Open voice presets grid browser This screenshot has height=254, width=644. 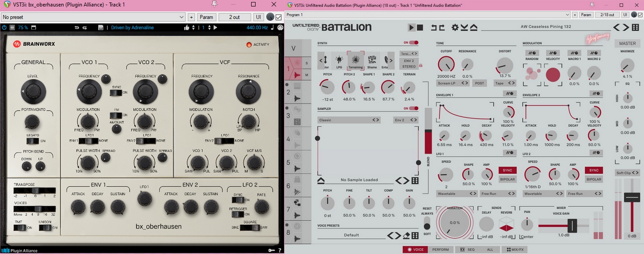tap(415, 235)
